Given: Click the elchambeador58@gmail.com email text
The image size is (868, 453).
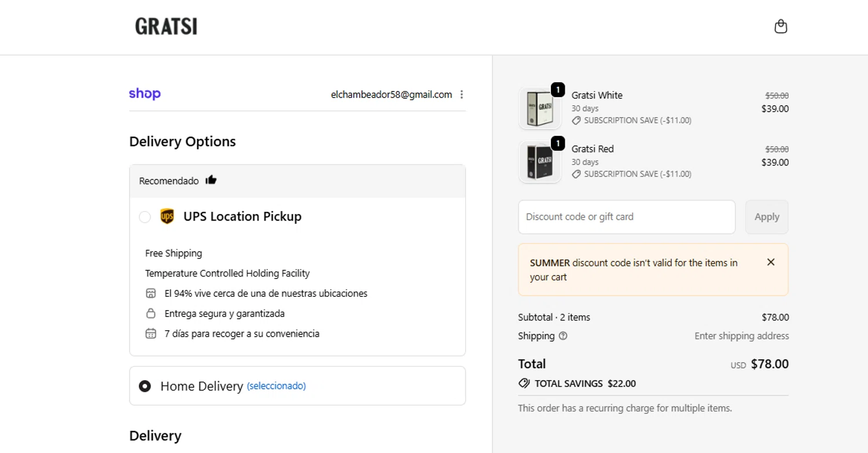Looking at the screenshot, I should click(x=391, y=94).
